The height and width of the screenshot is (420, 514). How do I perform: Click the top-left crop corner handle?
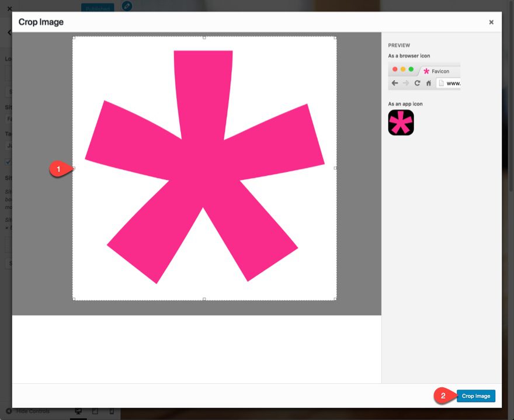[x=74, y=37]
